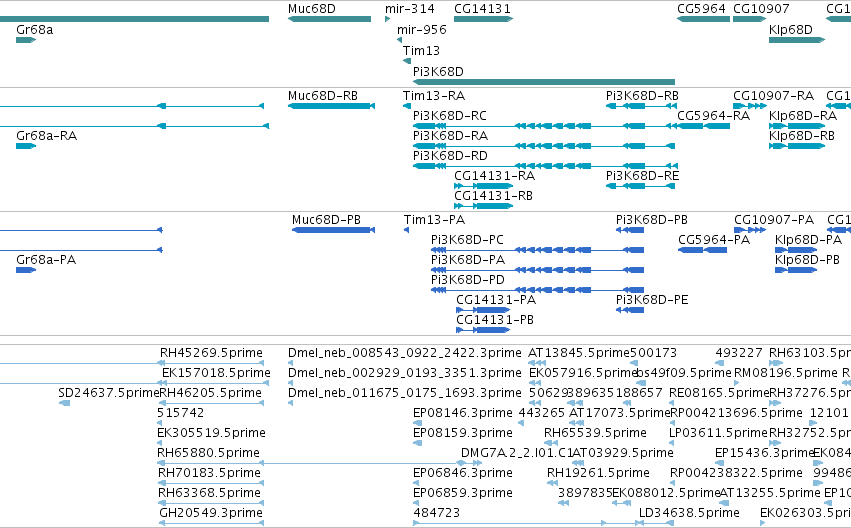Select the CG10907-RA transcript label
The width and height of the screenshot is (851, 528).
(773, 96)
